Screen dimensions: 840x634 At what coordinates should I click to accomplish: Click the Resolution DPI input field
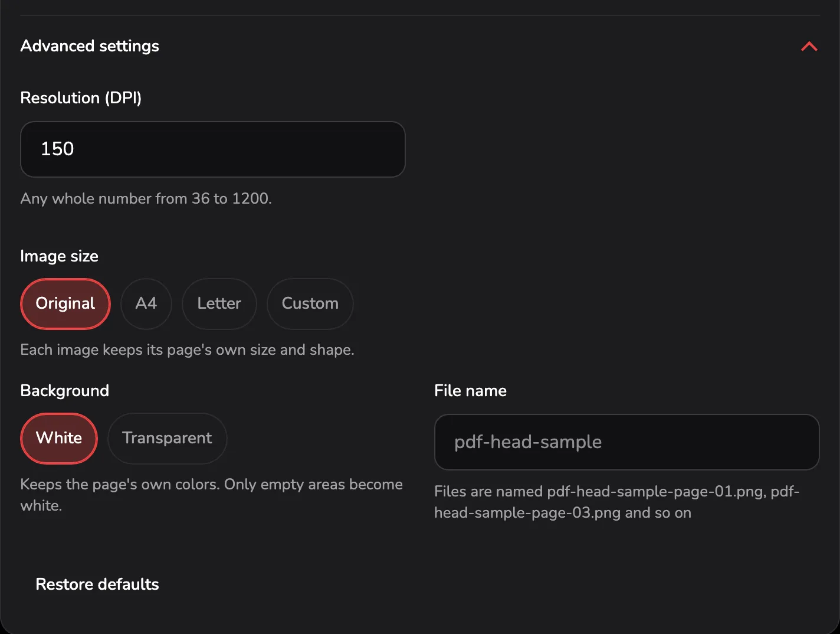click(x=213, y=149)
